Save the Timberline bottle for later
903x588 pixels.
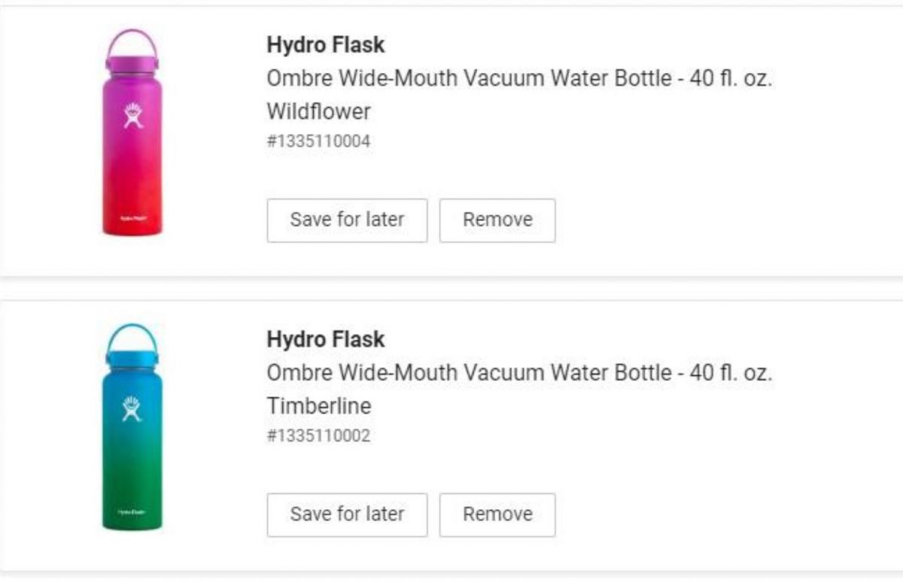click(347, 515)
